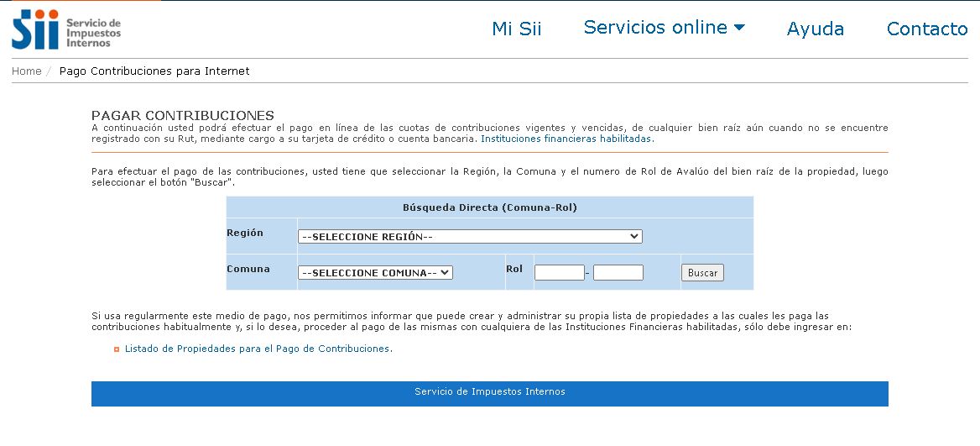Open the Instituciones financieras habilitadas link
This screenshot has width=980, height=446.
tap(566, 139)
